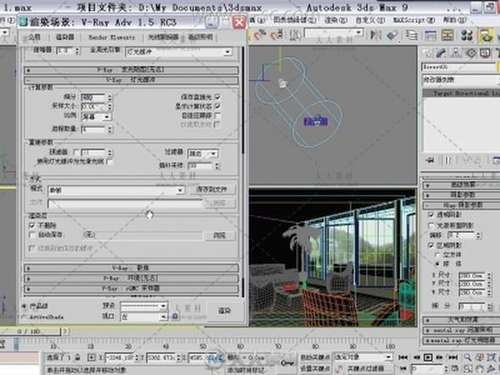Viewport: 500px width, 375px height.
Task: Open the reconstruction filter dropdown
Action: pyautogui.click(x=203, y=154)
